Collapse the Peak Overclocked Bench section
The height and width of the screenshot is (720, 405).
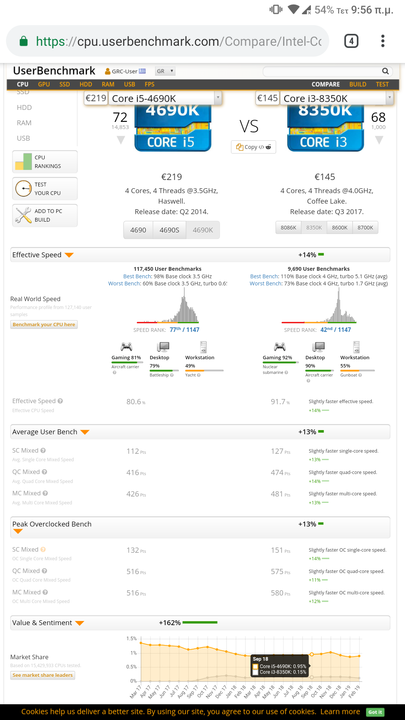click(17, 532)
